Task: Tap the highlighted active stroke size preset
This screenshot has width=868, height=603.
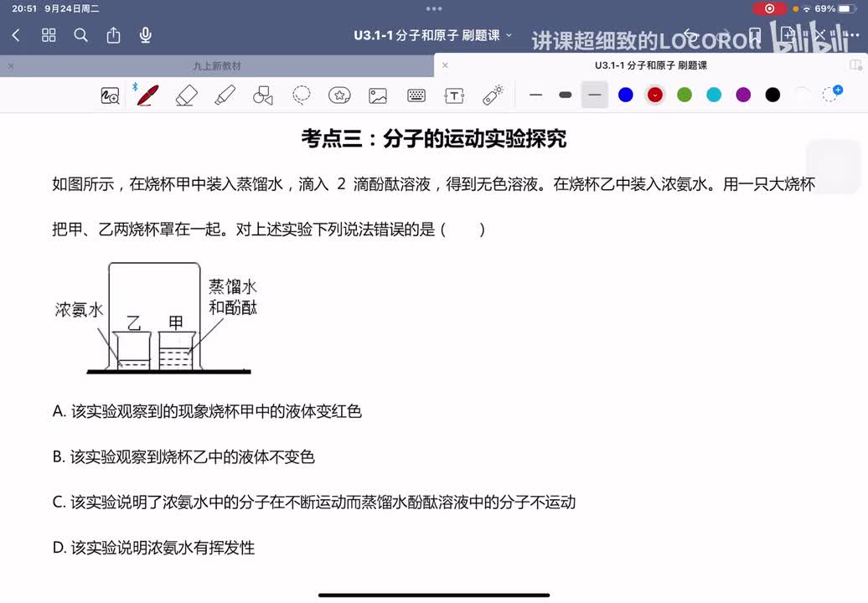Action: coord(595,95)
